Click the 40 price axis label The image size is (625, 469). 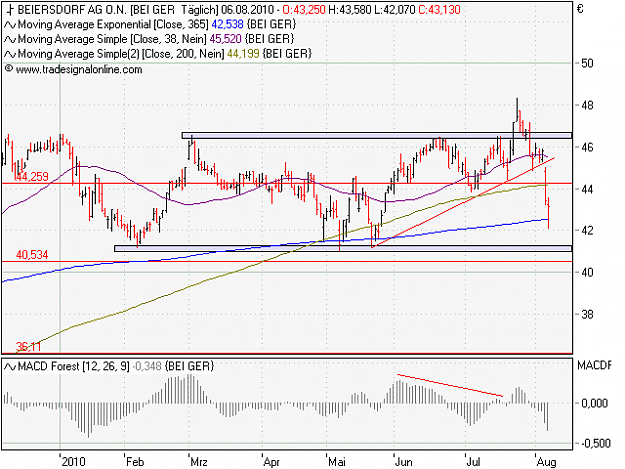pyautogui.click(x=588, y=273)
